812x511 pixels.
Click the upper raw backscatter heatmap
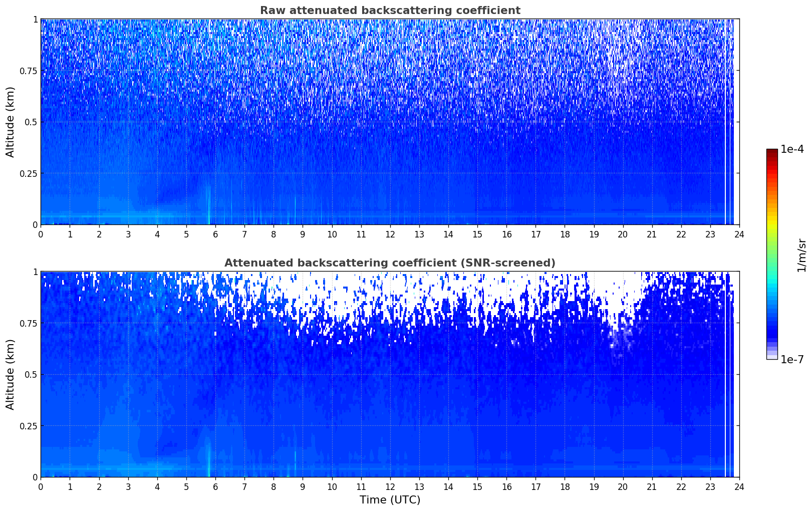(x=390, y=122)
